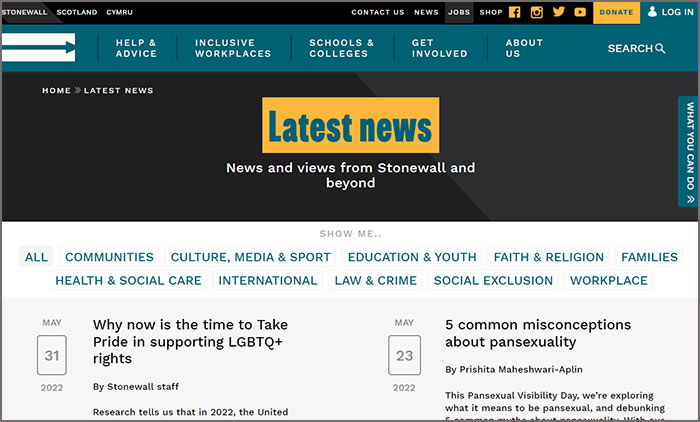Switch to the Scotland site
700x422 pixels.
pyautogui.click(x=77, y=12)
